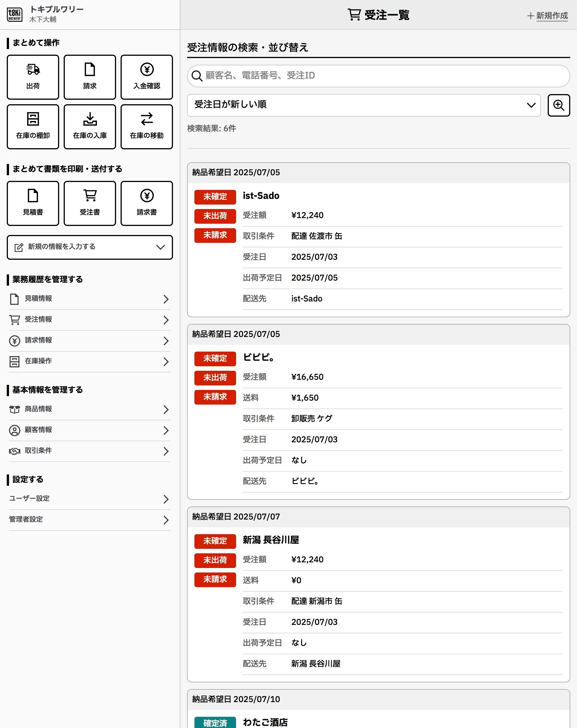The height and width of the screenshot is (728, 577).
Task: Click the ＋新規作成 link
Action: 548,15
